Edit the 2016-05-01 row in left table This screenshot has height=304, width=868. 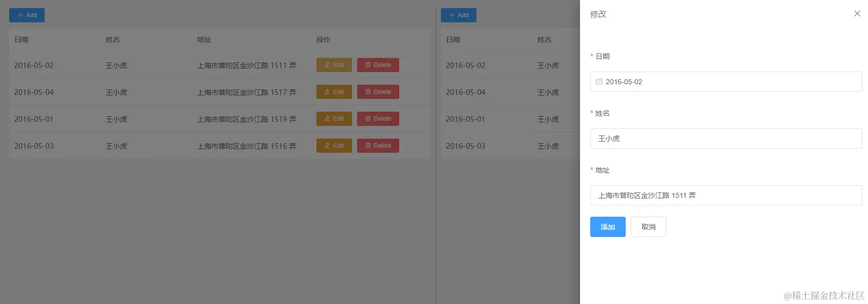point(334,119)
